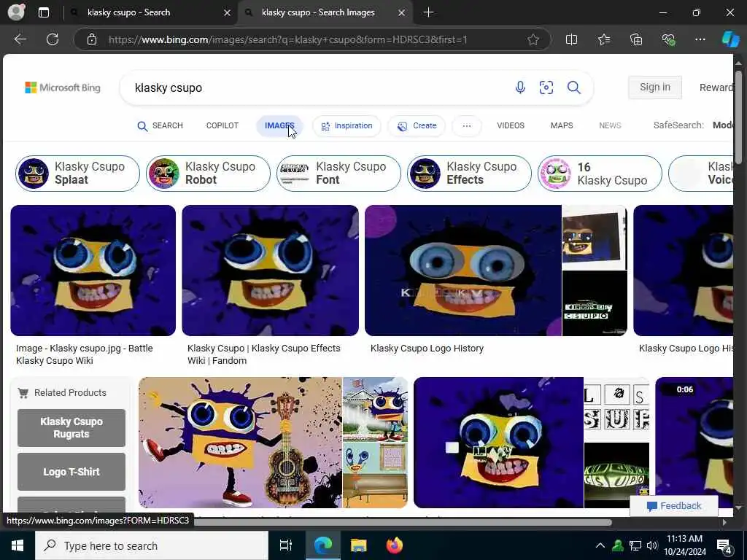Click the browser back arrow

(20, 39)
